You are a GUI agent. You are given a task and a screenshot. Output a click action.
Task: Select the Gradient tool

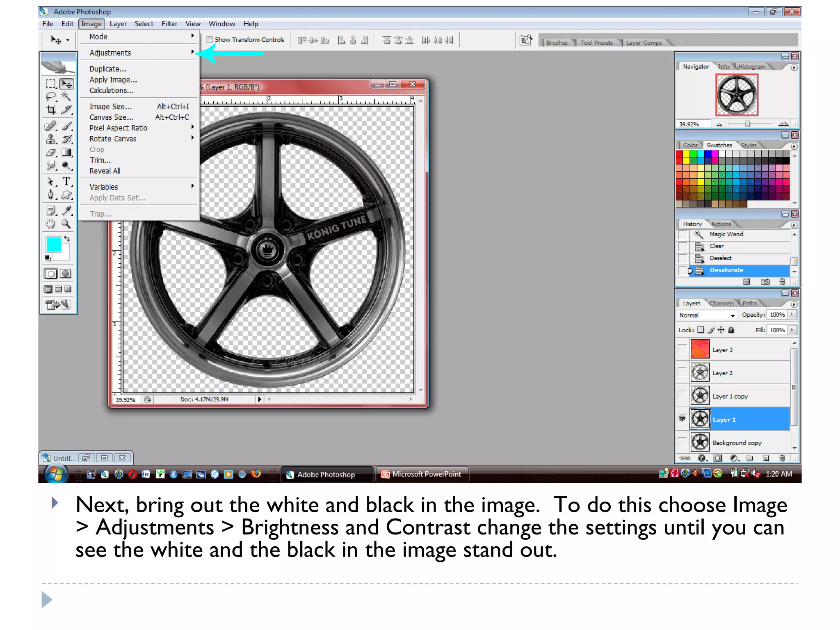click(x=66, y=153)
